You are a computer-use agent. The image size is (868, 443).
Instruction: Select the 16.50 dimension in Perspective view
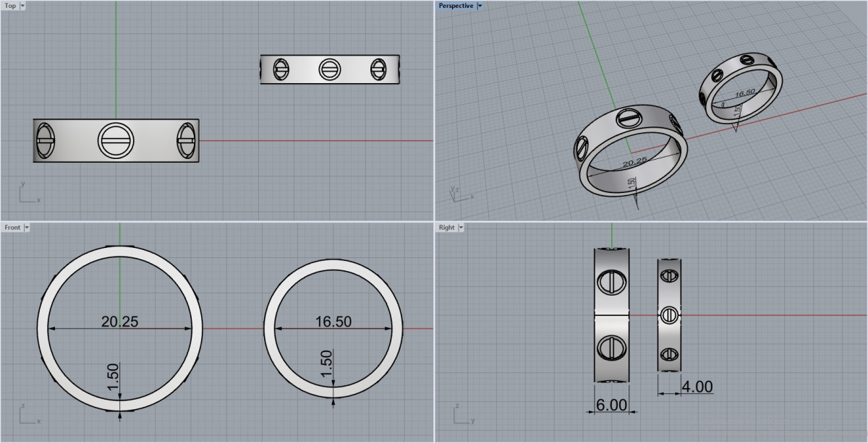[744, 93]
